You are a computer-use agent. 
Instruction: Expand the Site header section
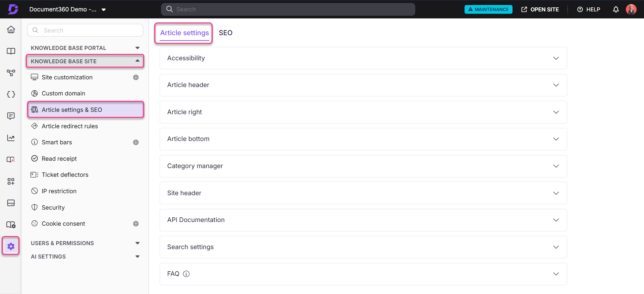(x=363, y=193)
